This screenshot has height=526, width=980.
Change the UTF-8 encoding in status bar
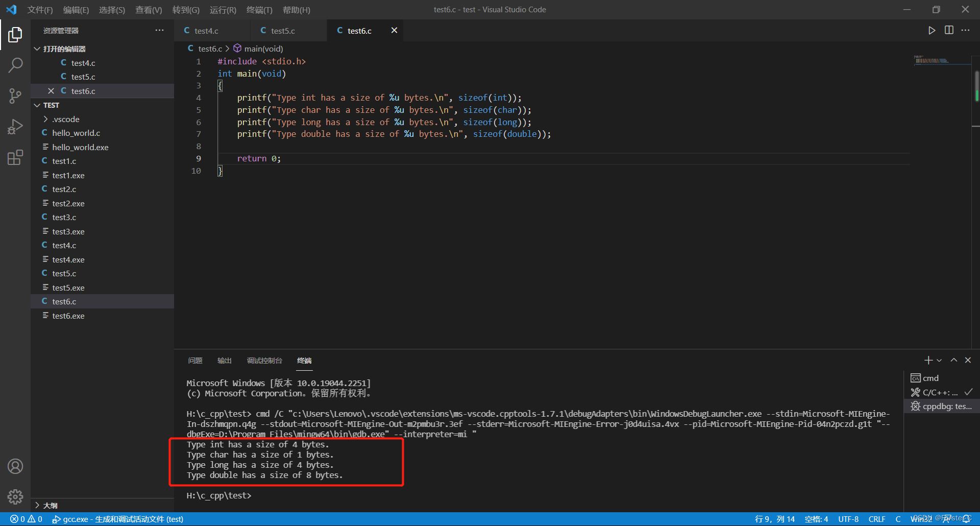click(848, 519)
